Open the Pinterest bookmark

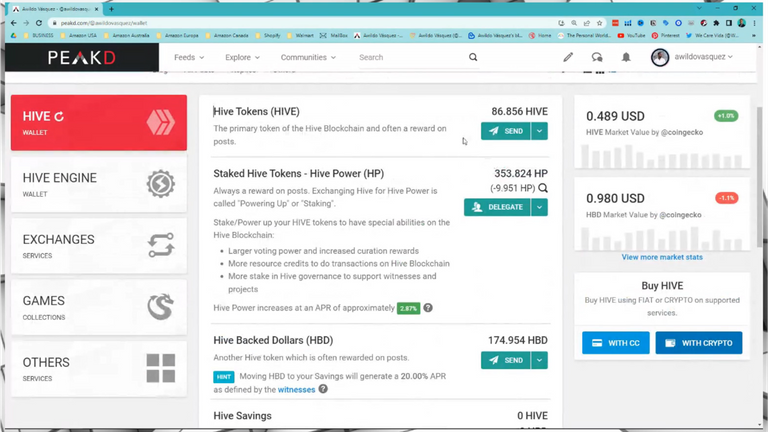pos(666,36)
